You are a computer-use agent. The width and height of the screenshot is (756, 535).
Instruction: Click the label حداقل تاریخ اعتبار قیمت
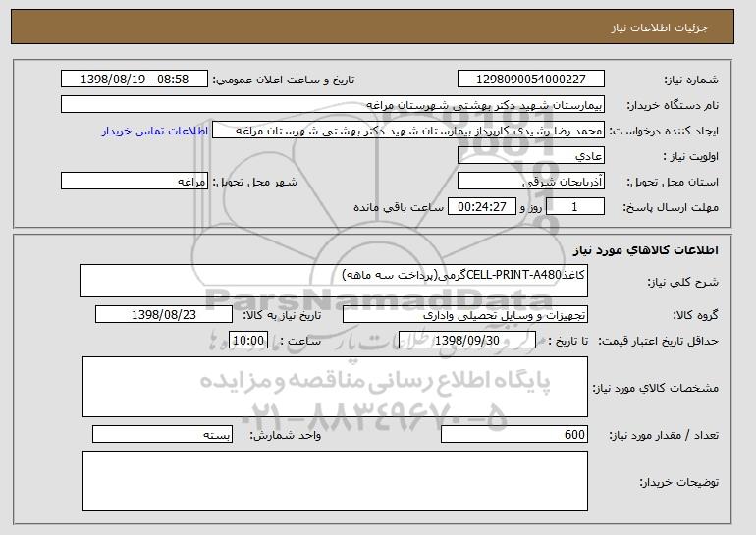[x=658, y=341]
